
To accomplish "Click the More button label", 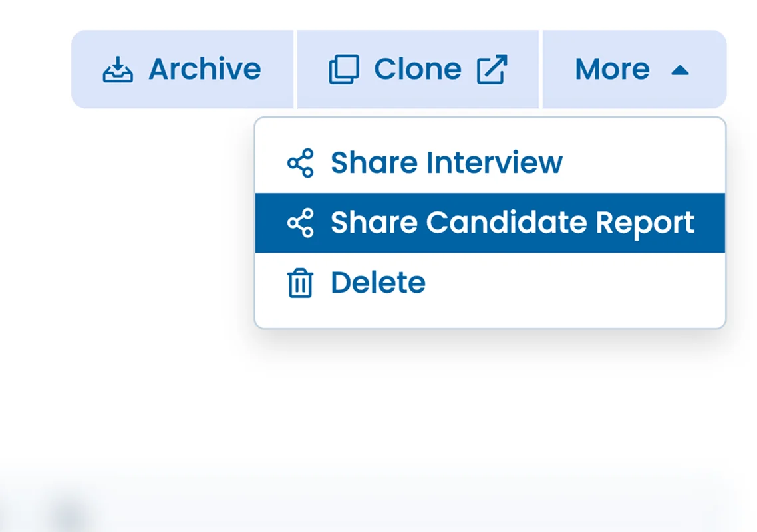I will tap(612, 68).
